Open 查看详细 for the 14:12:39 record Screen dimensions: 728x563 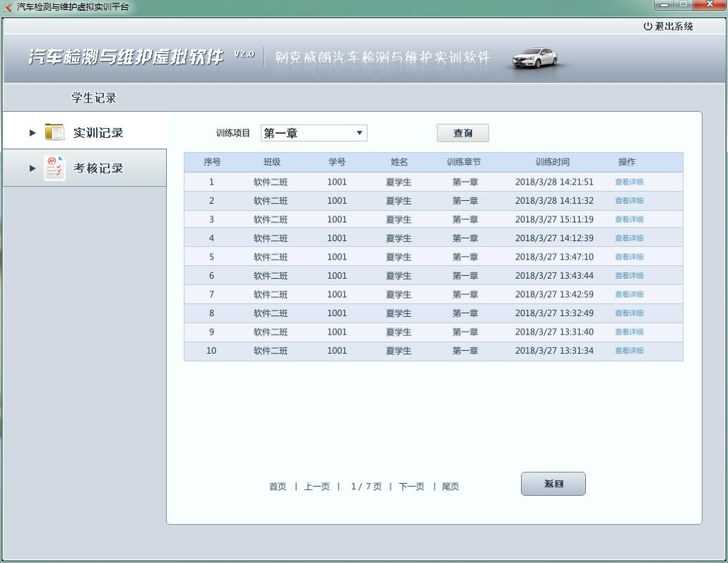(628, 238)
